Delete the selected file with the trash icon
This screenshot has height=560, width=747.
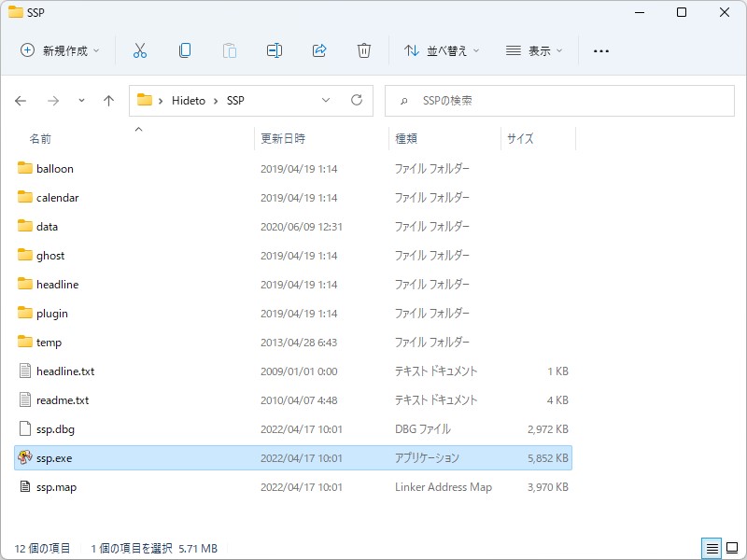pos(364,50)
